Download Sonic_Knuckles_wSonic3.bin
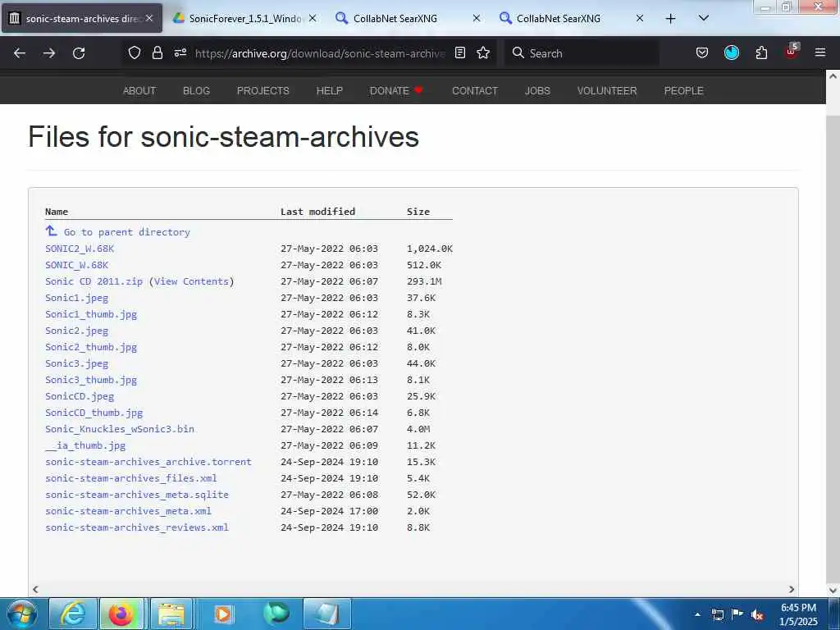840x630 pixels. pyautogui.click(x=120, y=429)
